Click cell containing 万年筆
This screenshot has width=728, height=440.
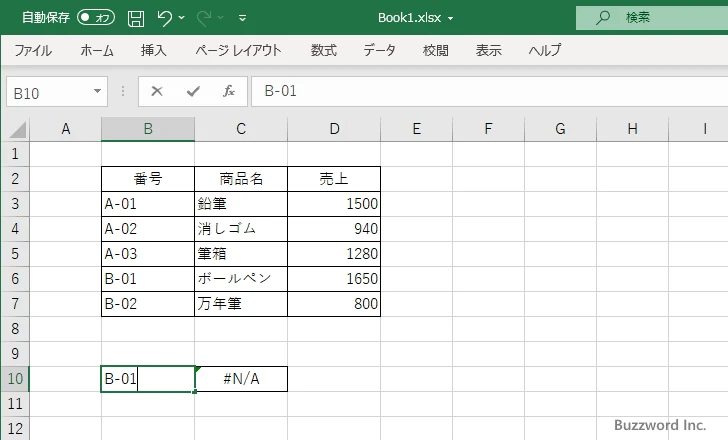241,304
